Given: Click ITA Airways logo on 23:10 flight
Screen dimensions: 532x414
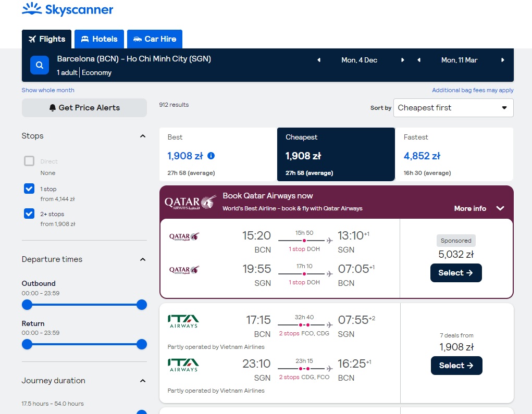Looking at the screenshot, I should click(x=183, y=365).
